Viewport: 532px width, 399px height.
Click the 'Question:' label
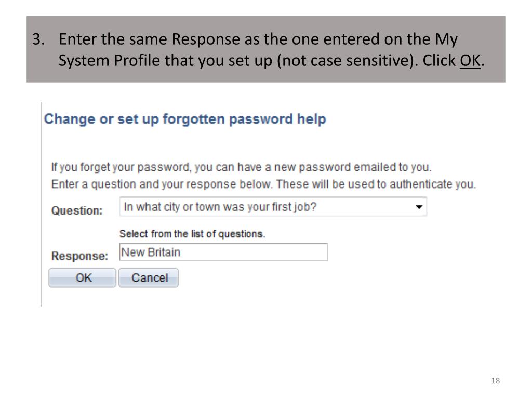(x=77, y=211)
